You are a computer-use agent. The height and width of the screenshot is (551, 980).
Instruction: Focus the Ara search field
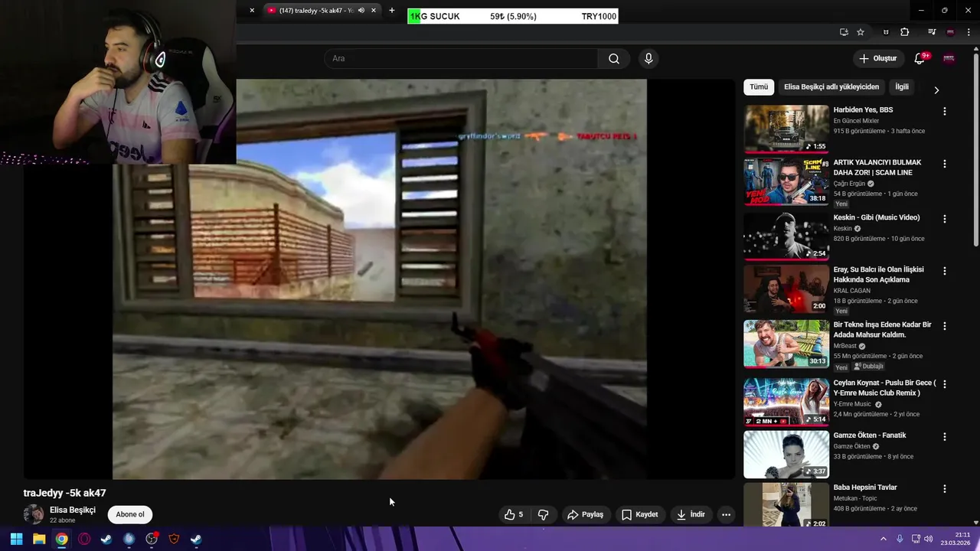(x=462, y=59)
